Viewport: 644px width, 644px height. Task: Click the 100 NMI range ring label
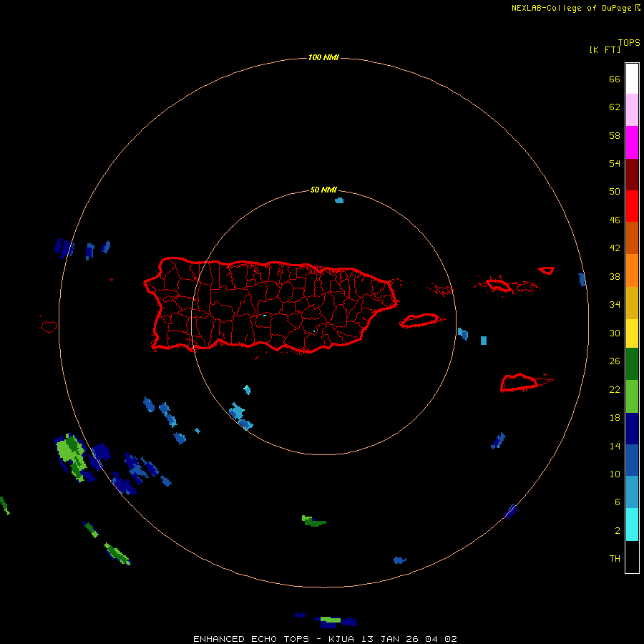323,57
